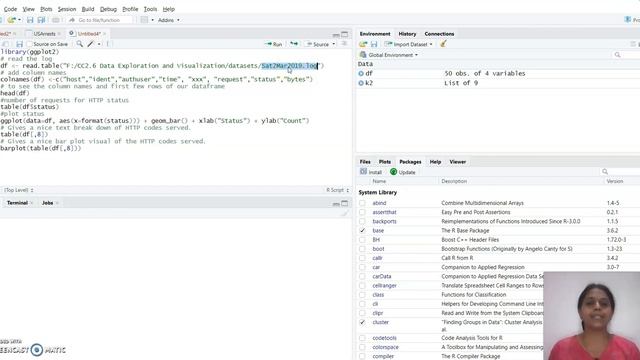Click the code tools wand icon
This screenshot has width=640, height=360.
pyautogui.click(x=91, y=44)
